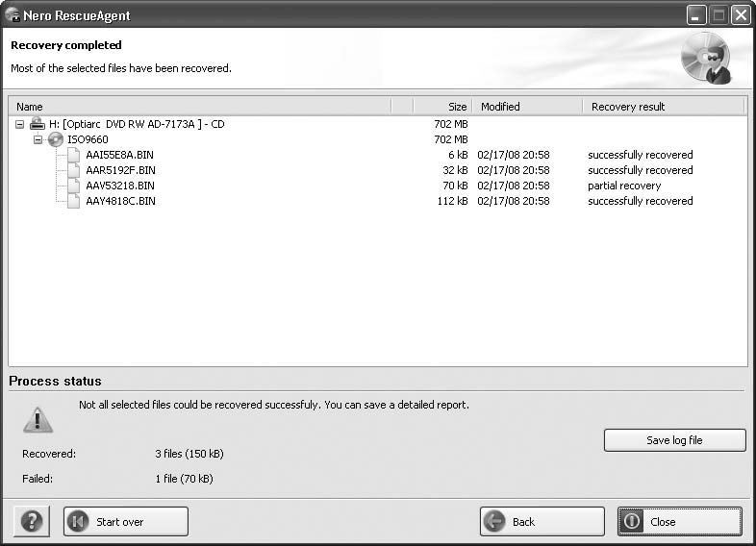
Task: Sort by the Modified column header
Action: point(527,107)
